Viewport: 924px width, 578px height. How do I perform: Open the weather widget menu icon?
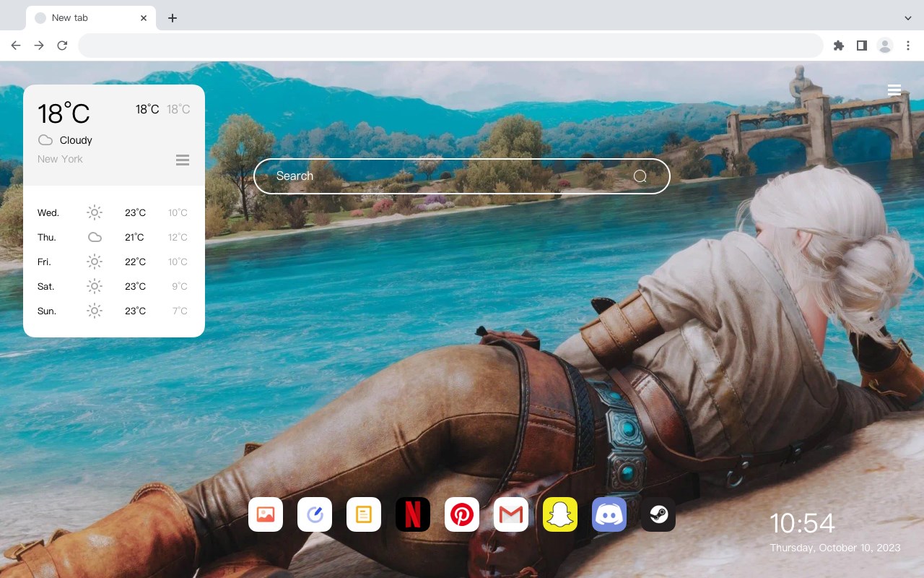coord(183,160)
